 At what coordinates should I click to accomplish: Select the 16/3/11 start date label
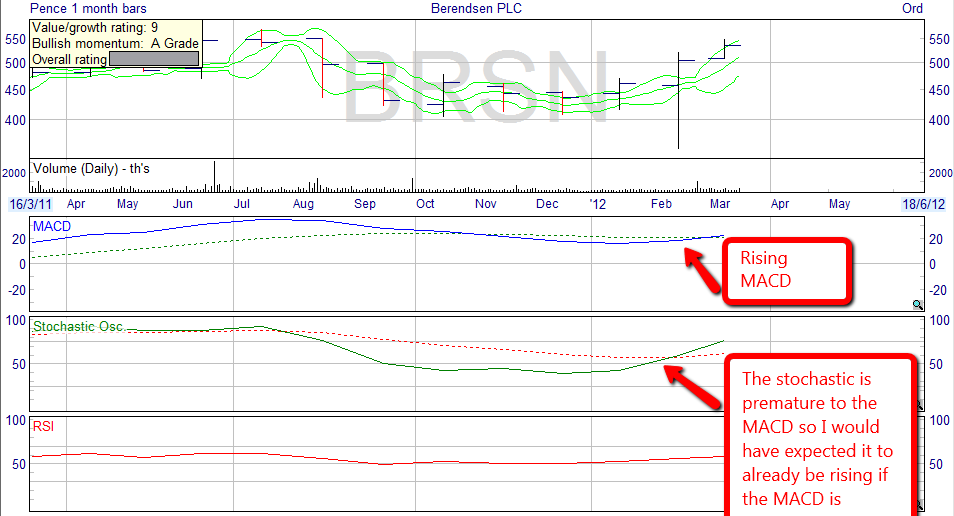coord(31,204)
